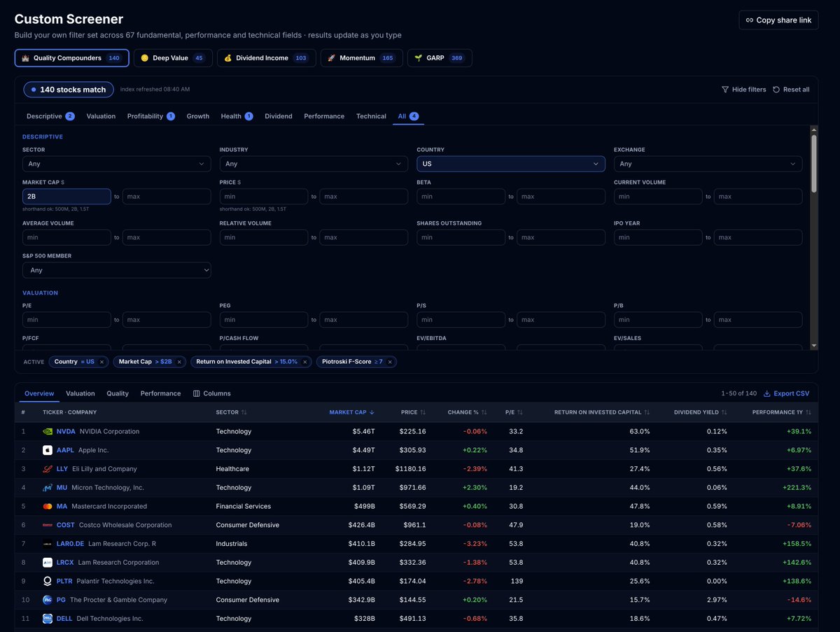Open the Industry dropdown

point(314,164)
